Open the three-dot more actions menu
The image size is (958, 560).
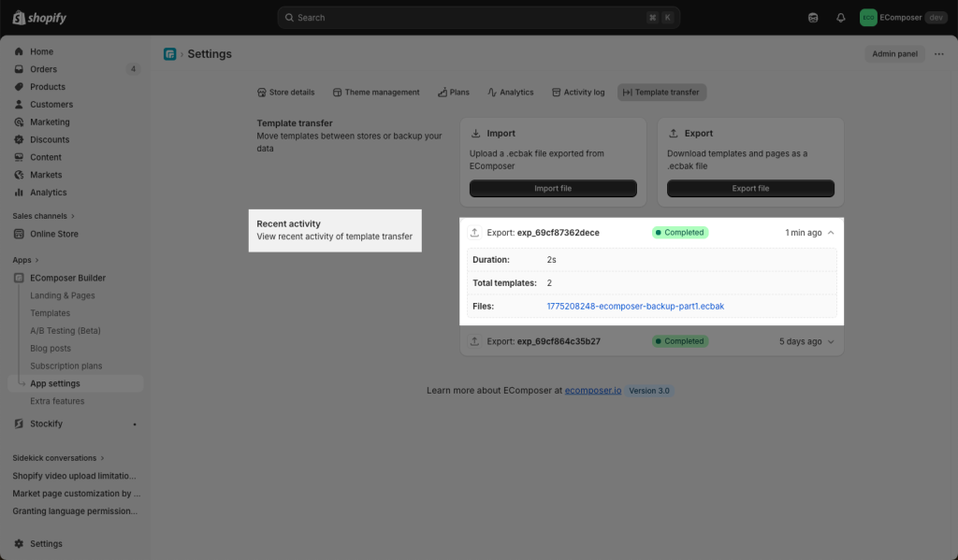(938, 54)
